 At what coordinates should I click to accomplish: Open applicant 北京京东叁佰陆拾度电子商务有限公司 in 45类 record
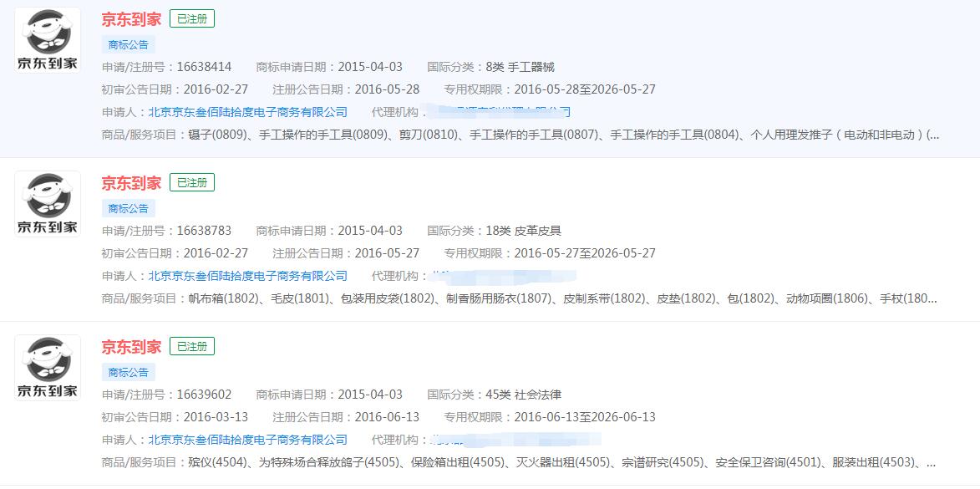[247, 440]
